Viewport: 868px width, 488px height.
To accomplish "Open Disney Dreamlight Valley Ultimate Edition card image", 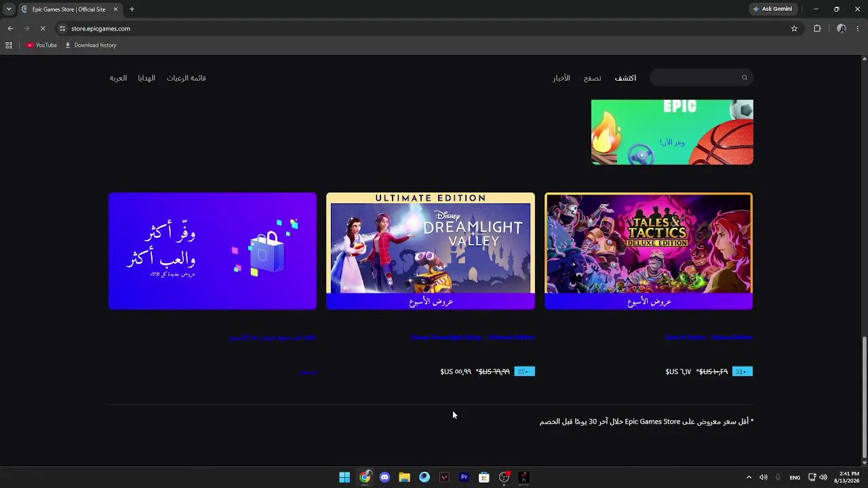I will [431, 251].
